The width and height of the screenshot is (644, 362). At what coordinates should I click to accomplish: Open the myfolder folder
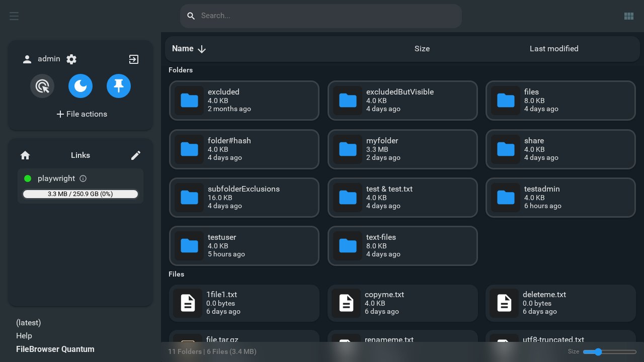point(403,149)
